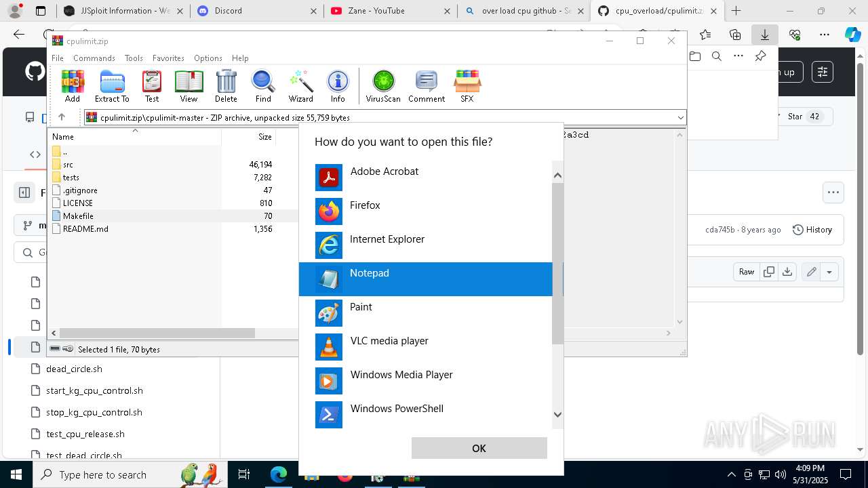
Task: Choose Internet Explorer in the list
Action: [x=426, y=245]
